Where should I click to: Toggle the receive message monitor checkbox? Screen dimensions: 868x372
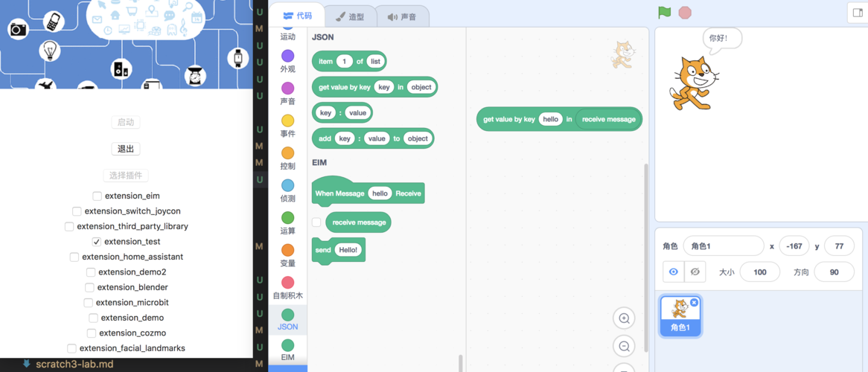pyautogui.click(x=316, y=222)
